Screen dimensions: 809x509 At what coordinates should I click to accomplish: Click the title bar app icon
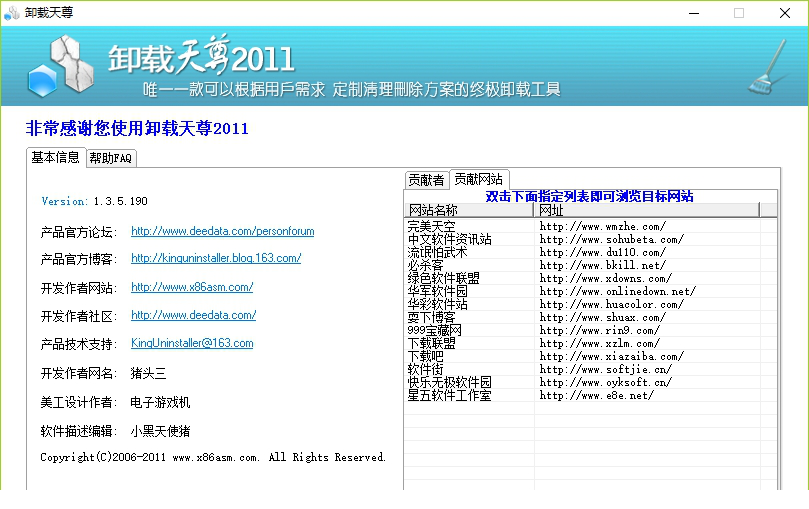[12, 13]
